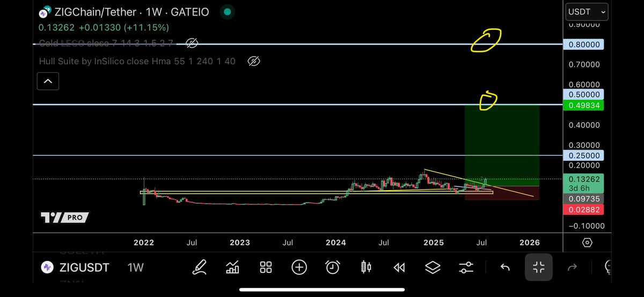Change the 1W interval in bottom bar
Image resolution: width=644 pixels, height=297 pixels.
click(x=136, y=267)
